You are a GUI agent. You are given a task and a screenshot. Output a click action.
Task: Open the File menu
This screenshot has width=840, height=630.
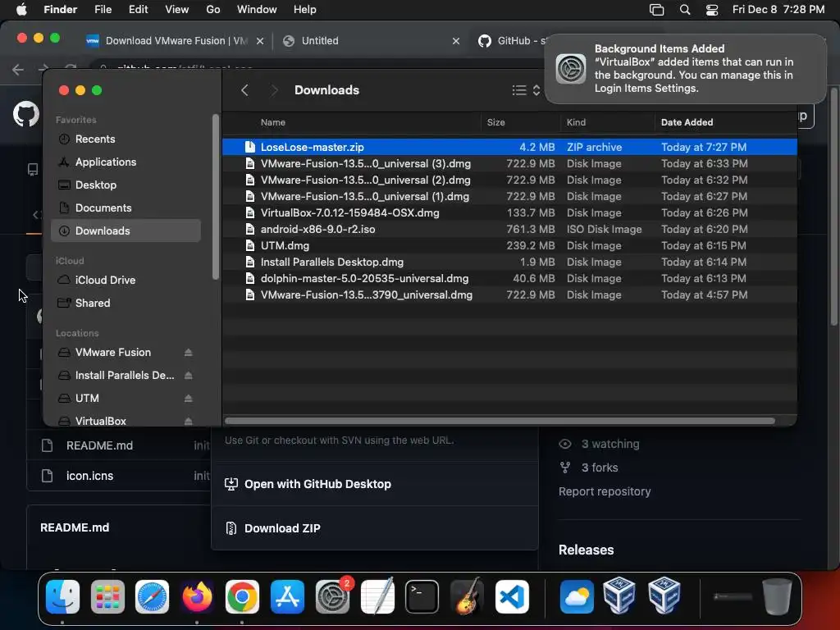coord(103,10)
